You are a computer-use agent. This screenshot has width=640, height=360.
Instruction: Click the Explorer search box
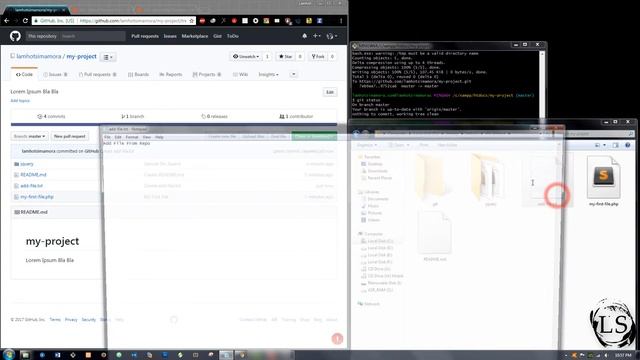click(x=598, y=133)
